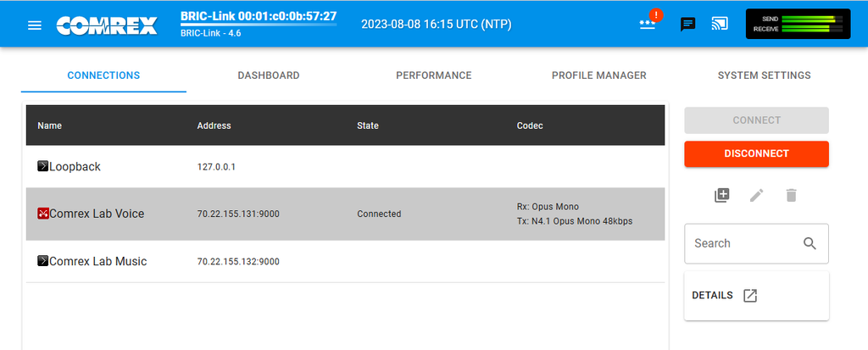The height and width of the screenshot is (350, 868).
Task: Click the add new connection icon
Action: point(722,195)
